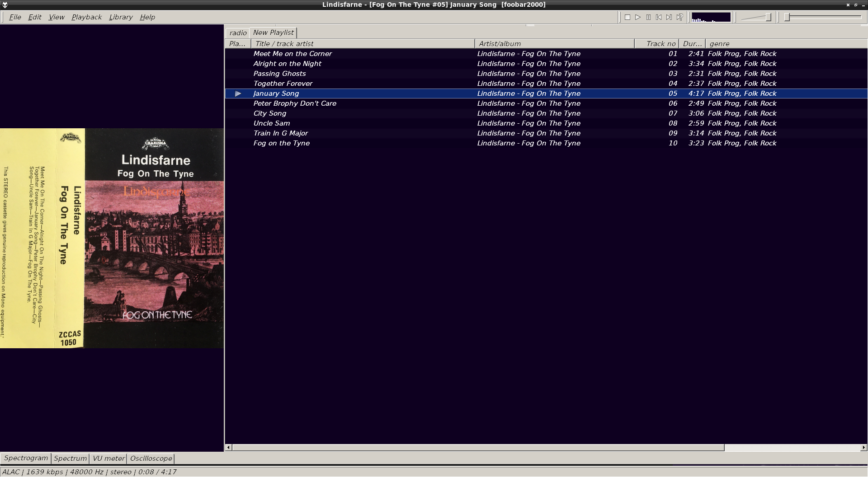Open the Edit menu

35,17
